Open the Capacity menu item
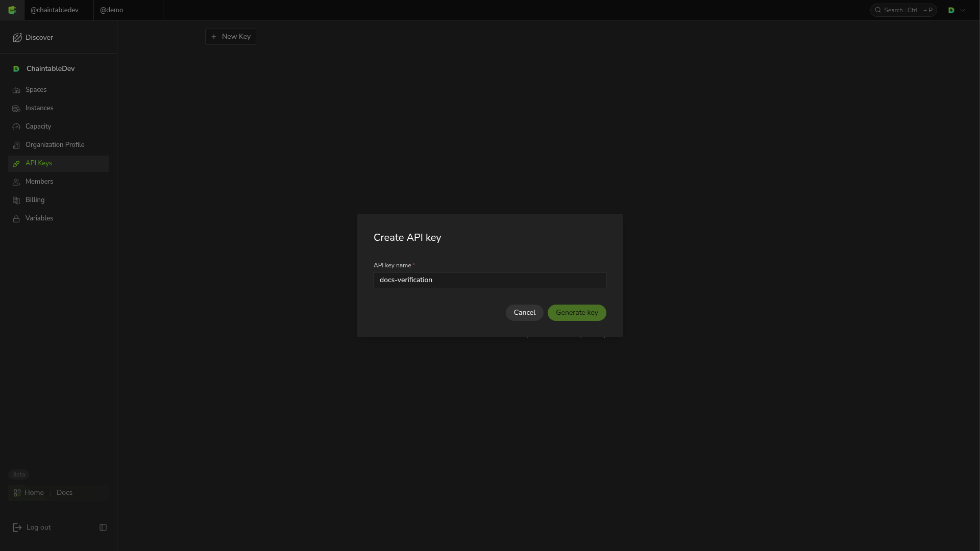Screen dimensions: 980x551 [58, 127]
